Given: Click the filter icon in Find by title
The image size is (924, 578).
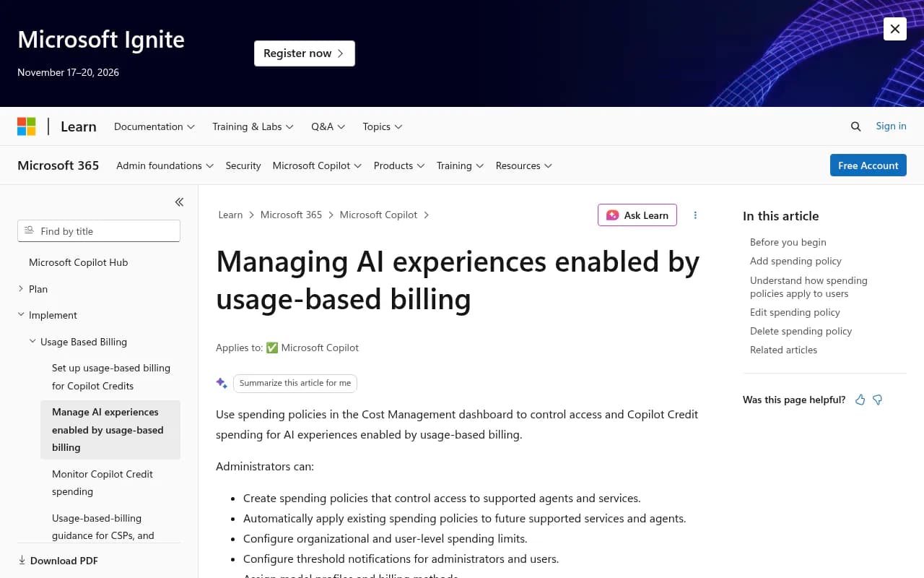Looking at the screenshot, I should click(x=30, y=230).
